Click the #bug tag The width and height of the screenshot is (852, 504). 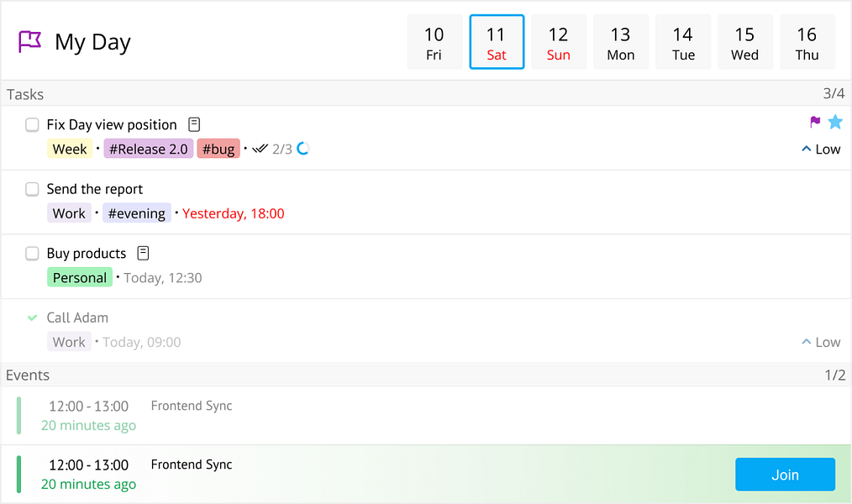(x=218, y=149)
